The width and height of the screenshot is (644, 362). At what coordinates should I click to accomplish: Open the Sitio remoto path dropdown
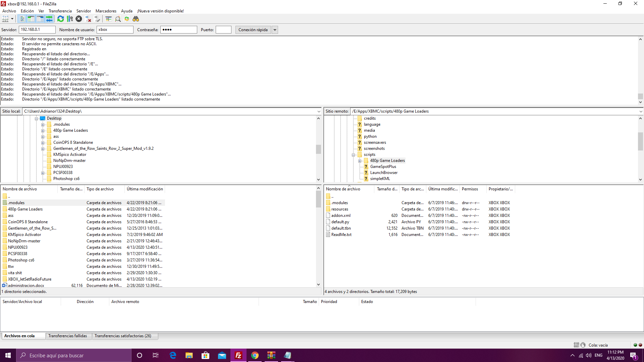(x=641, y=111)
